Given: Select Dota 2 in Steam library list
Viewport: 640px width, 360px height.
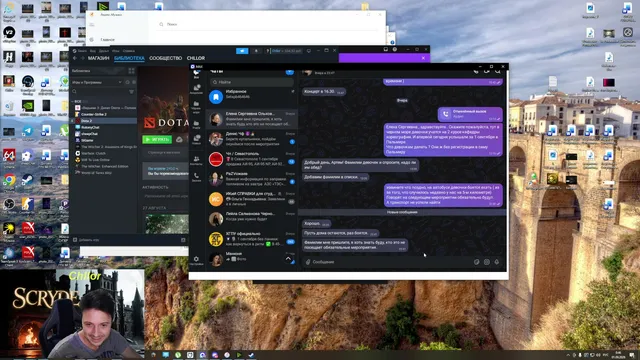Looking at the screenshot, I should click(104, 121).
